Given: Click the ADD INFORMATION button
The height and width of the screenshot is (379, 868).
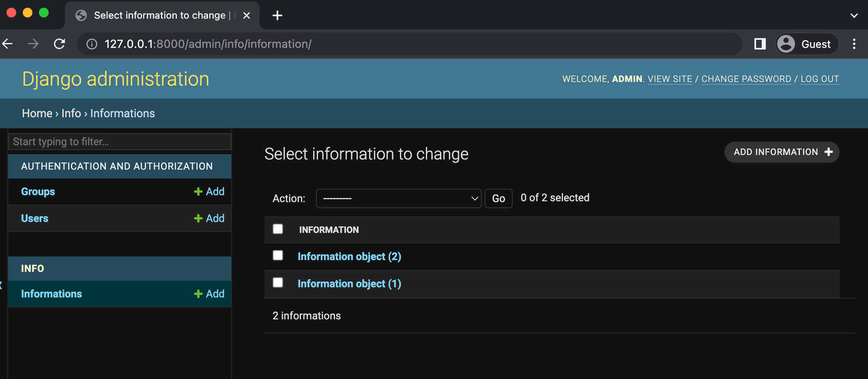Looking at the screenshot, I should (x=782, y=152).
